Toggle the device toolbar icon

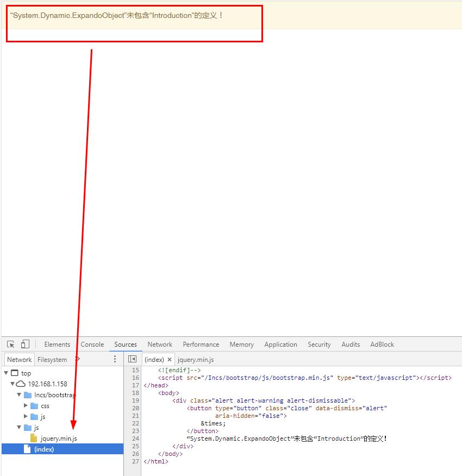(x=25, y=345)
